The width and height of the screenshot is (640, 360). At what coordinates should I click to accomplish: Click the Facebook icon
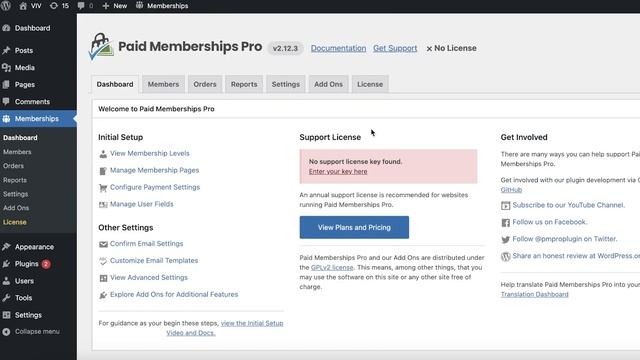[x=505, y=222]
